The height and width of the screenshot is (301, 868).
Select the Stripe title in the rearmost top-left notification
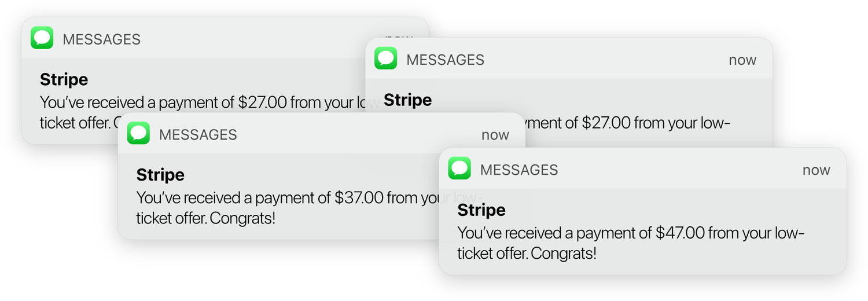click(64, 79)
